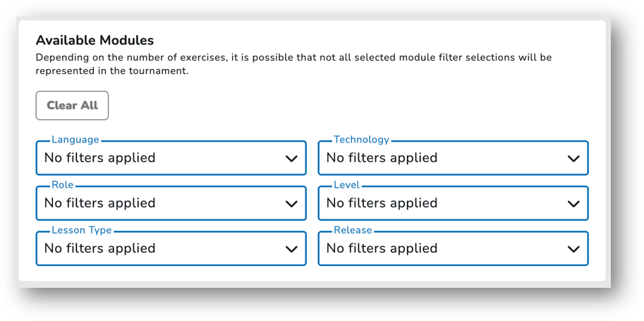This screenshot has width=644, height=321.
Task: Open the Release filter dropdown
Action: (453, 248)
